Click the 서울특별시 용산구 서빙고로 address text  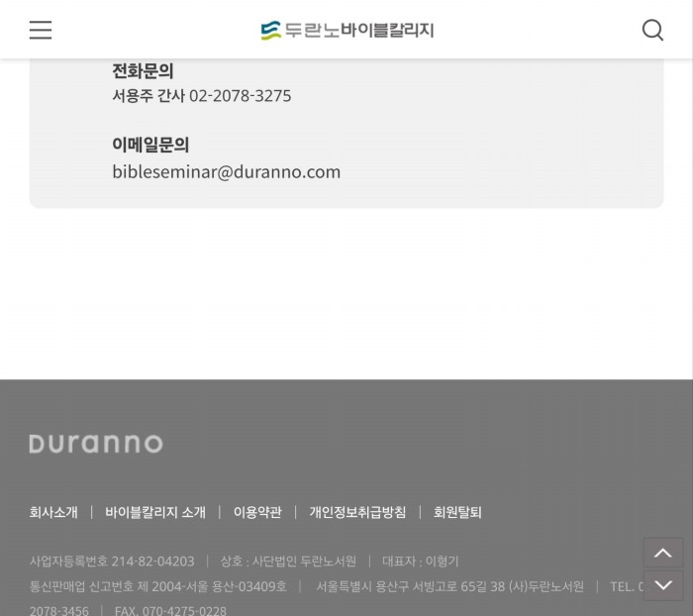pyautogui.click(x=449, y=586)
